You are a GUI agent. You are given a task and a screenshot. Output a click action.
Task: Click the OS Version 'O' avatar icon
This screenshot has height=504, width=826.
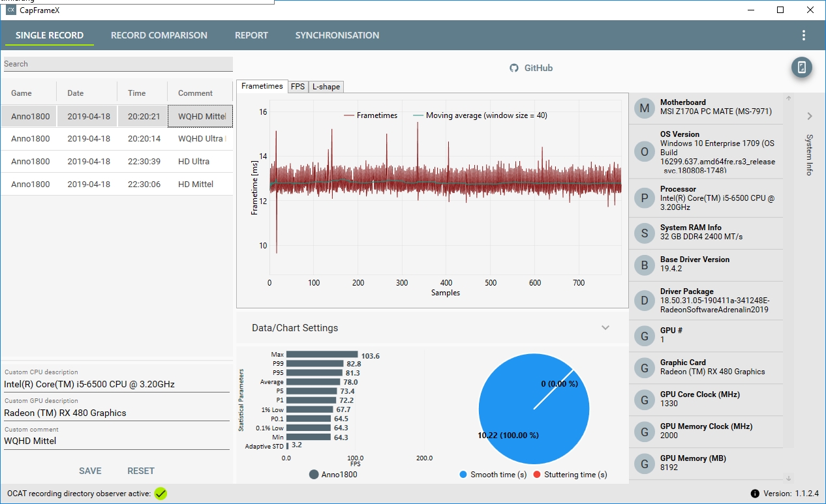coord(645,152)
